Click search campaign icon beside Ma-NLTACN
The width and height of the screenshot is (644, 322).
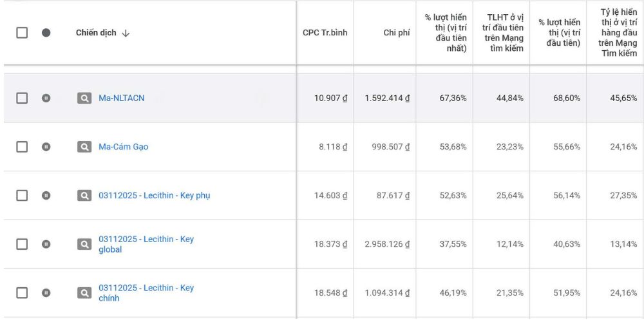[84, 98]
